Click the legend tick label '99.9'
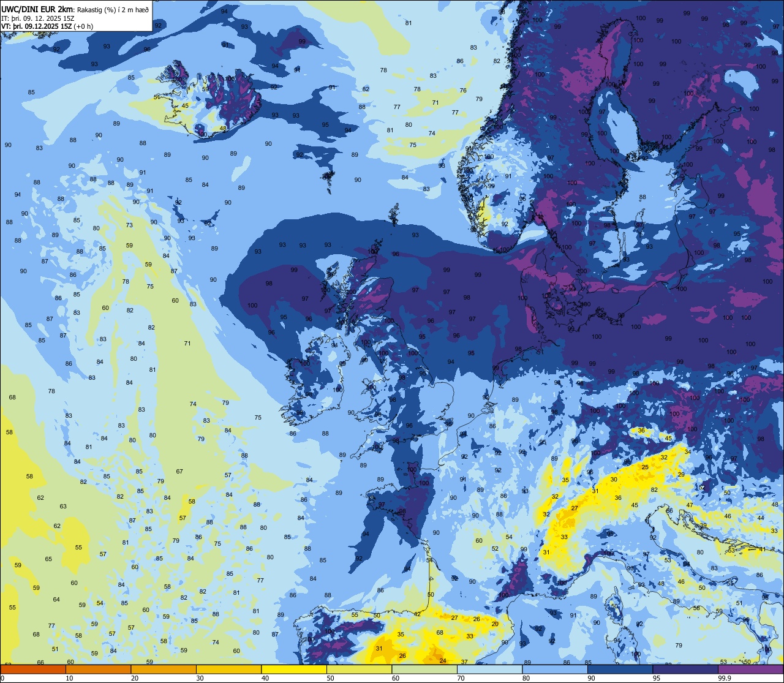This screenshot has width=784, height=683. coord(725,678)
